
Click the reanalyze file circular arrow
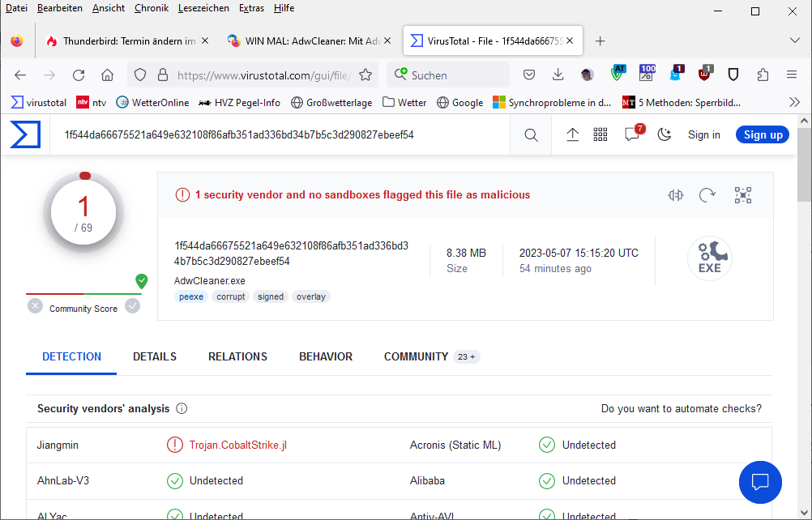707,195
